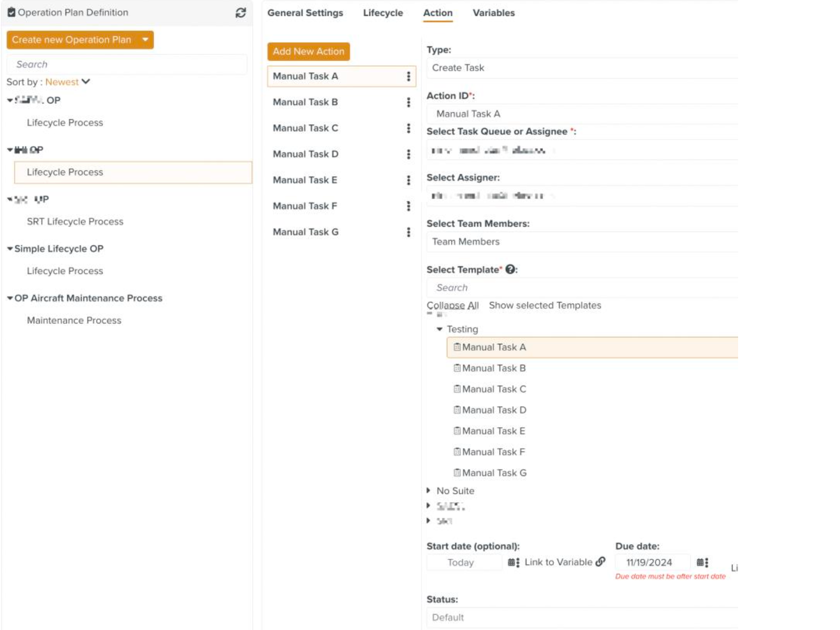
Task: Click the Add New Action button
Action: [x=308, y=52]
